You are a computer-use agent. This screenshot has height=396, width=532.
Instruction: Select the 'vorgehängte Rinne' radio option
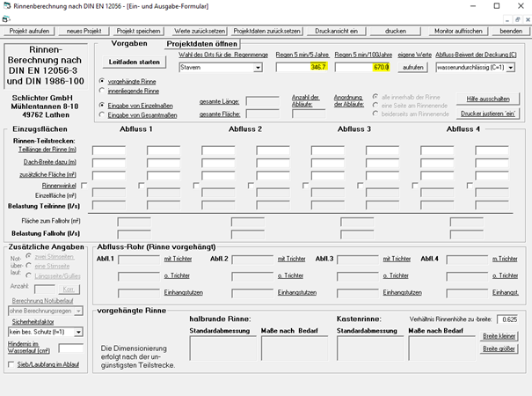point(101,80)
